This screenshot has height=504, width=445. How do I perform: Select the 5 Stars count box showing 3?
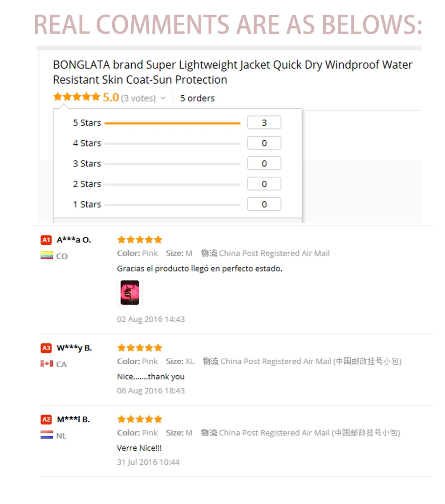click(x=264, y=122)
